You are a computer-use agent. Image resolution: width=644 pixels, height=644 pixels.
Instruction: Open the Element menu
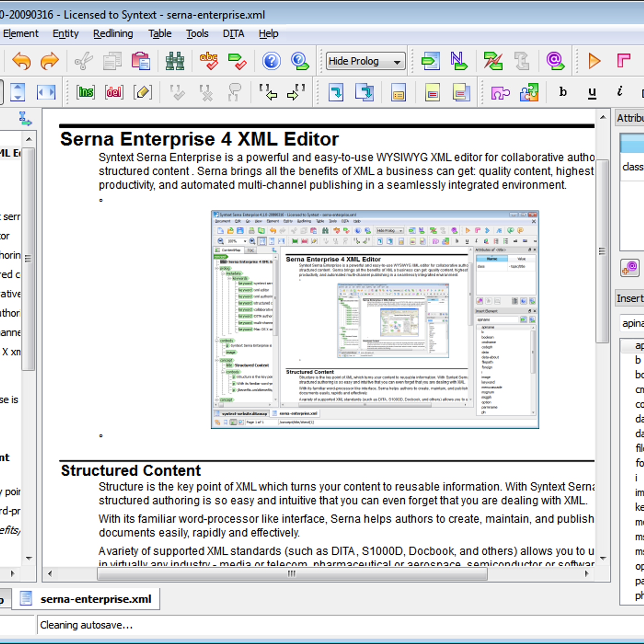point(21,34)
